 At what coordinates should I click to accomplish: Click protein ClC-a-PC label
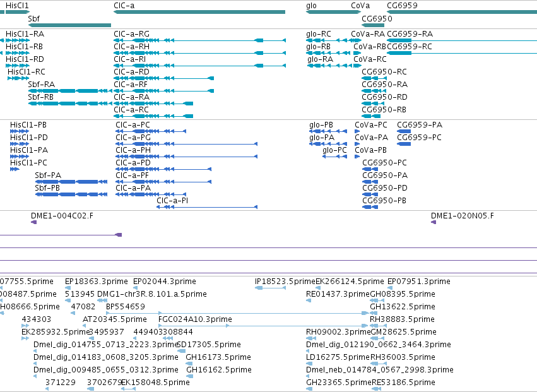tap(133, 125)
